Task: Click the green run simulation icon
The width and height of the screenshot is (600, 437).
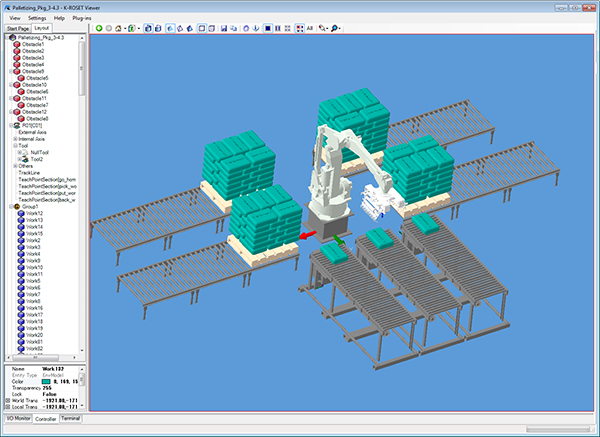Action: (98, 28)
